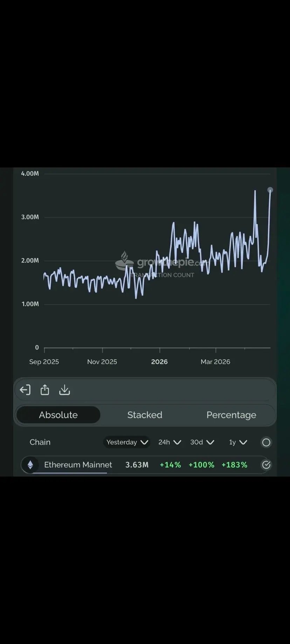Screen dimensions: 290x644
Task: Open the Yesterday dropdown
Action: coord(127,442)
